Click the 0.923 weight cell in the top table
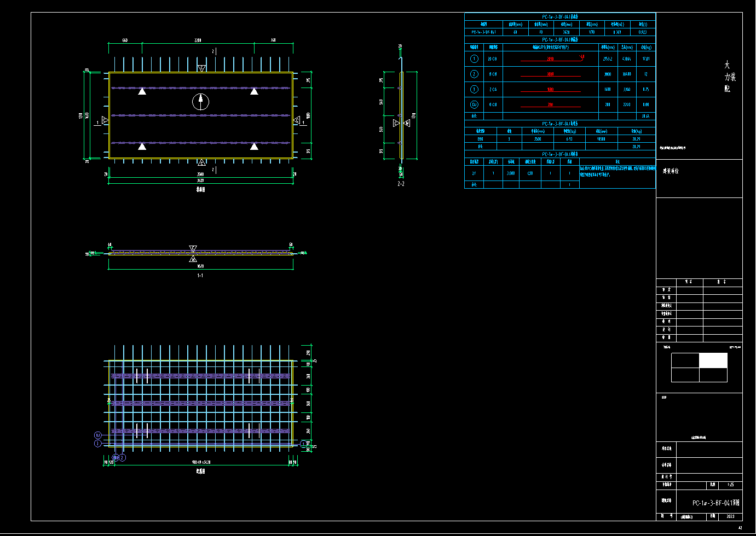 (643, 32)
